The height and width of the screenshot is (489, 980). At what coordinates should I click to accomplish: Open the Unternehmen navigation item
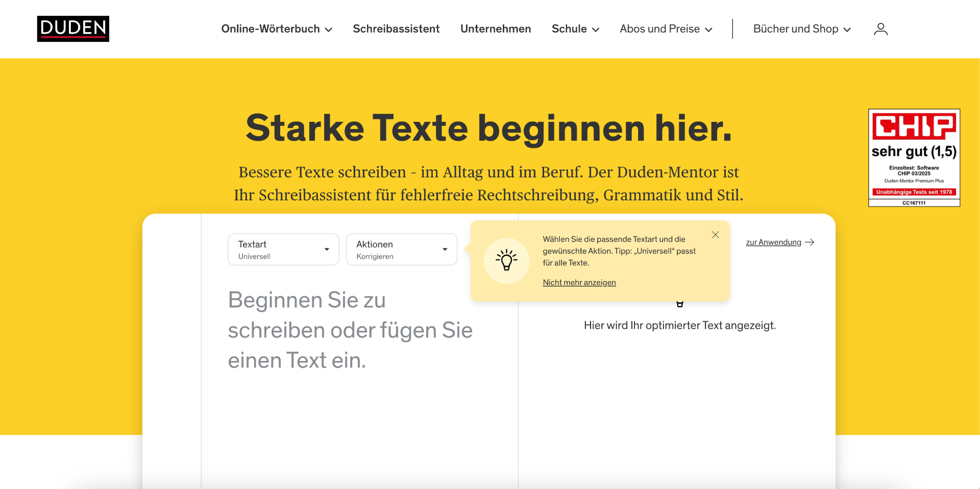tap(496, 29)
